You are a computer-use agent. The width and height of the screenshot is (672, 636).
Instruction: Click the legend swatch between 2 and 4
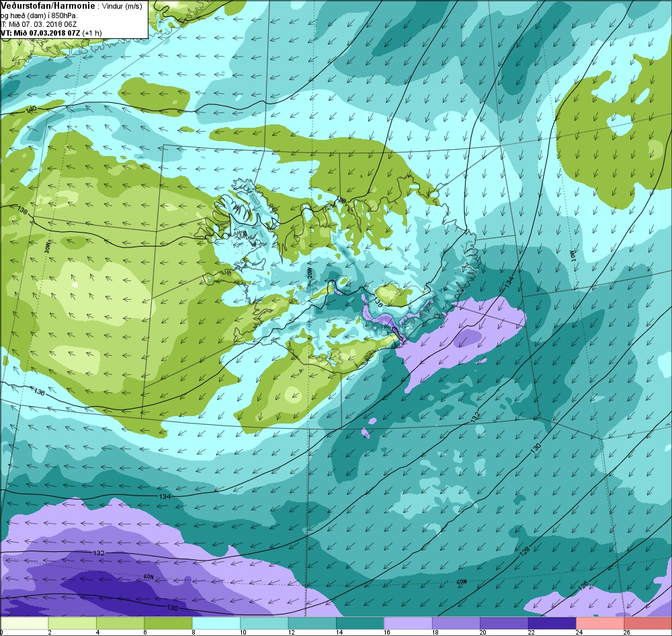73,623
